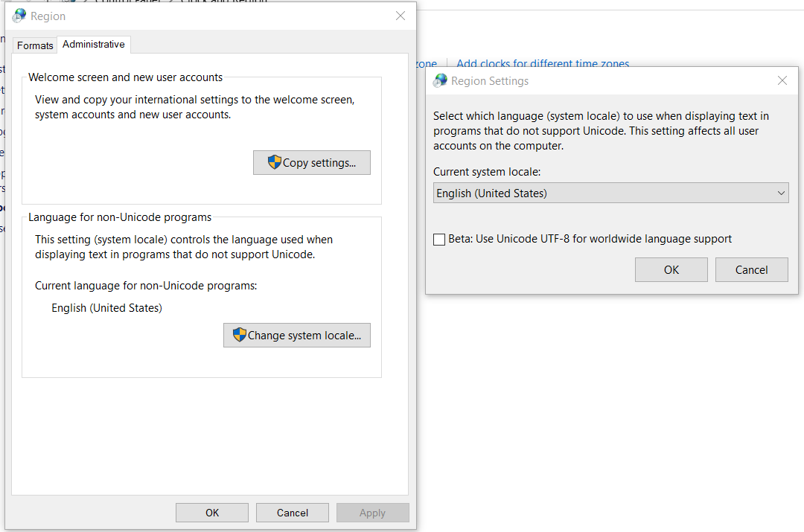Click OK in the Region dialog
Screen dimensions: 804x532
pos(211,512)
